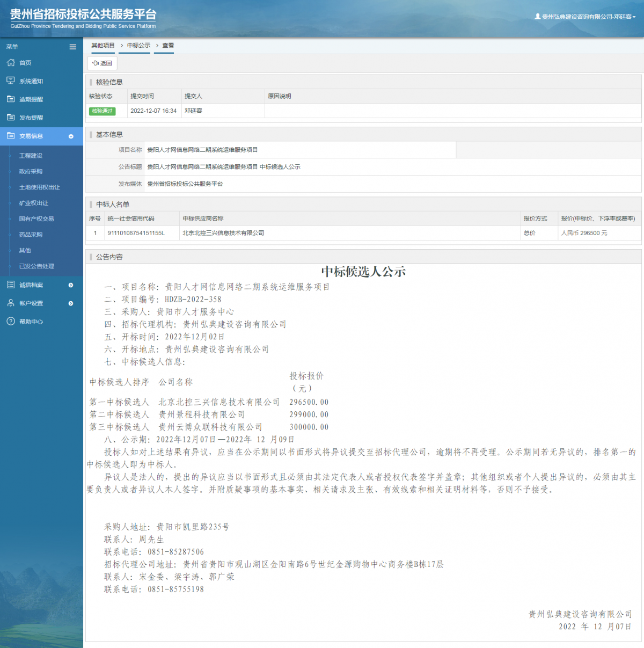Image resolution: width=644 pixels, height=648 pixels.
Task: Select 药品采购 submenu
Action: pos(31,235)
